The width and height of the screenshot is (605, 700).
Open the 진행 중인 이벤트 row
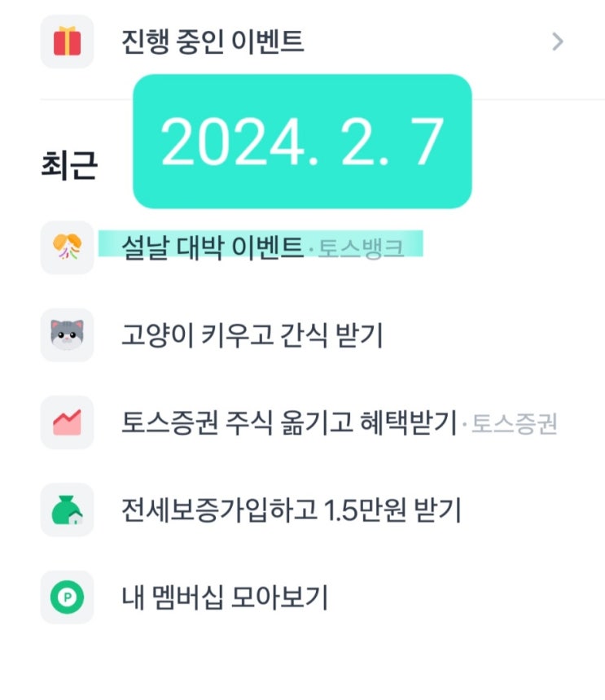pos(213,42)
